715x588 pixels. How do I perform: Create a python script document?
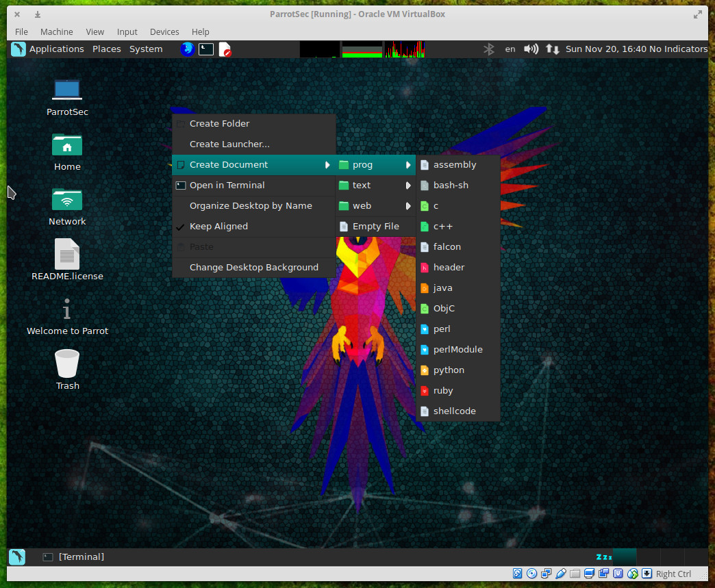click(457, 370)
